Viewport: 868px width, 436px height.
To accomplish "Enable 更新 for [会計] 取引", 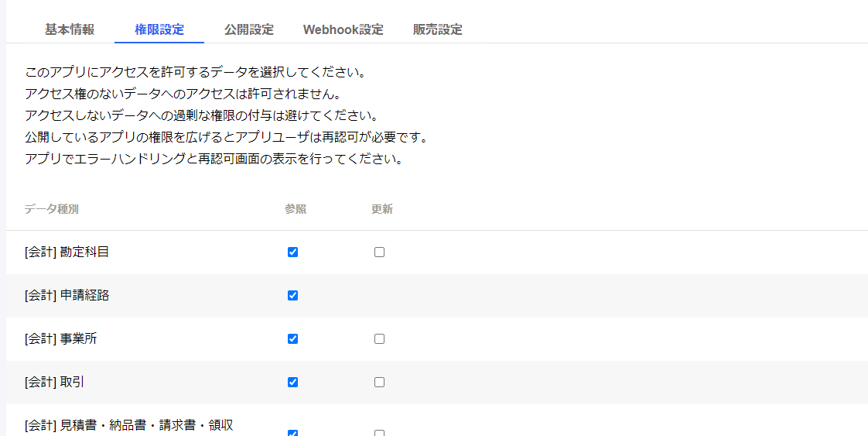I will (x=379, y=383).
